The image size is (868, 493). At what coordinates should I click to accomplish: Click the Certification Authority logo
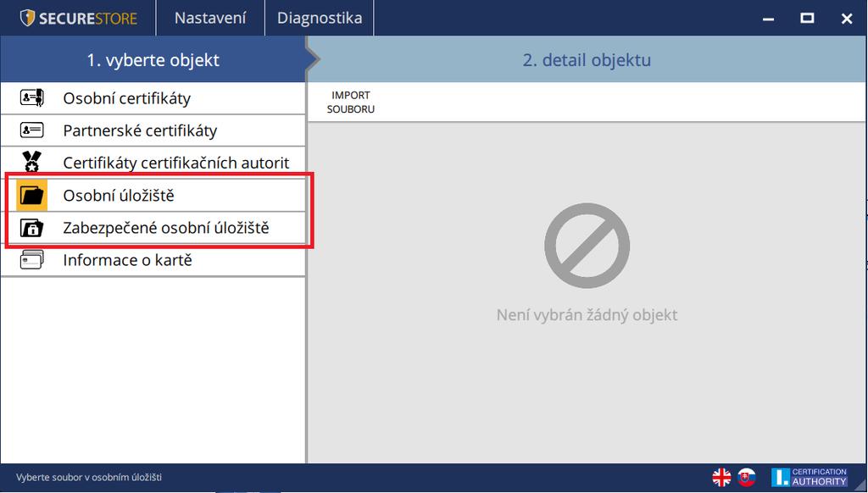810,477
